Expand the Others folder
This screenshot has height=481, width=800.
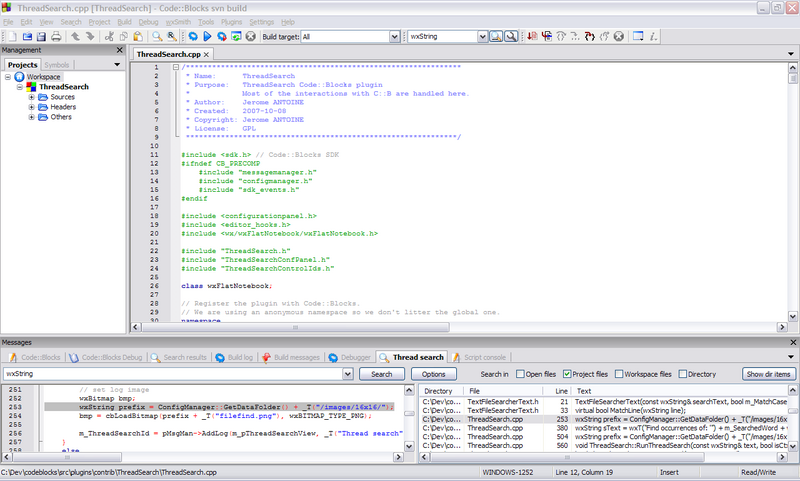coord(31,117)
